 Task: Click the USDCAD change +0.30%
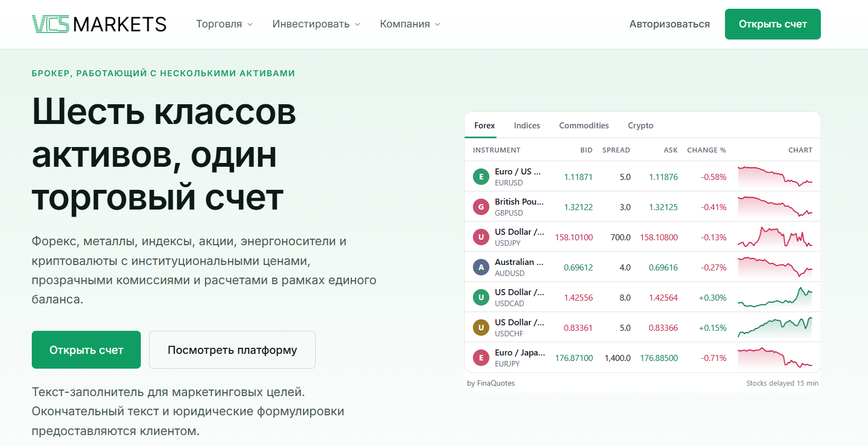pos(712,297)
